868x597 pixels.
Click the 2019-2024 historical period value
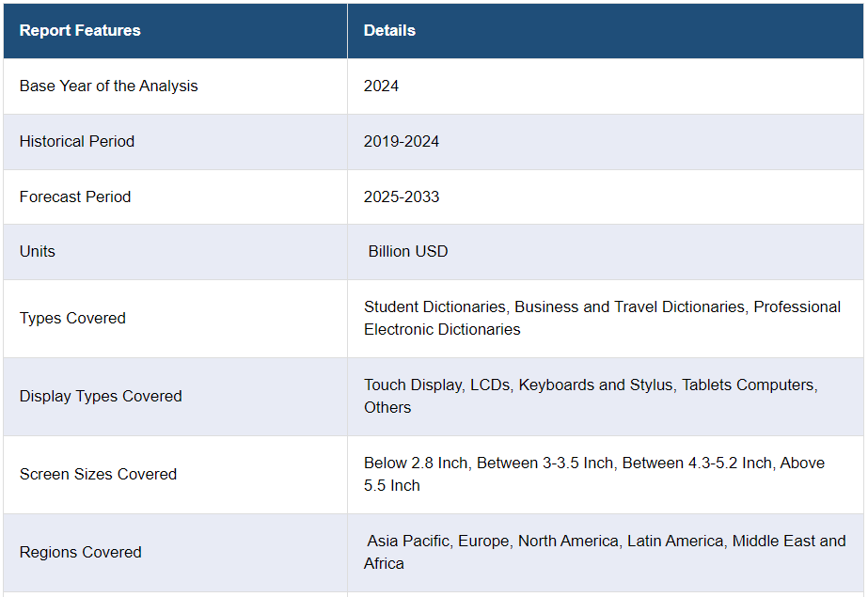coord(402,142)
